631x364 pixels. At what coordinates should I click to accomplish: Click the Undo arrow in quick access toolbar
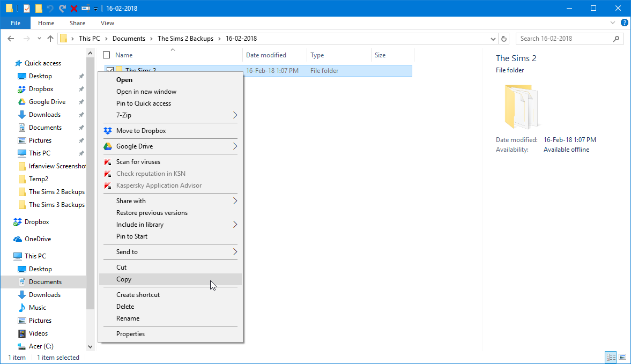pyautogui.click(x=50, y=9)
